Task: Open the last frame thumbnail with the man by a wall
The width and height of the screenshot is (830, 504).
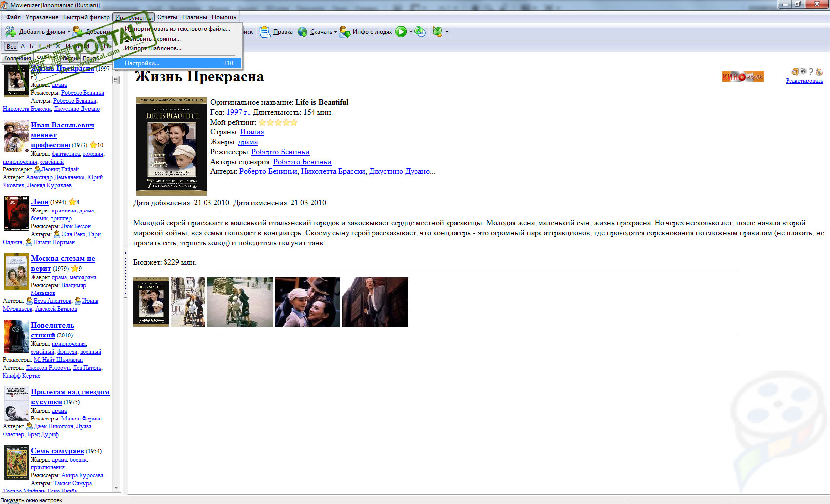Action: click(x=375, y=302)
